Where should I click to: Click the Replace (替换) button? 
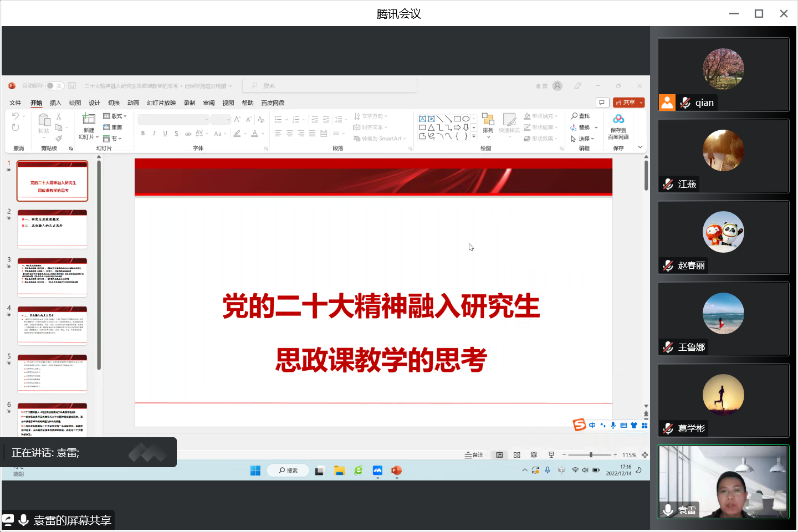pyautogui.click(x=581, y=127)
